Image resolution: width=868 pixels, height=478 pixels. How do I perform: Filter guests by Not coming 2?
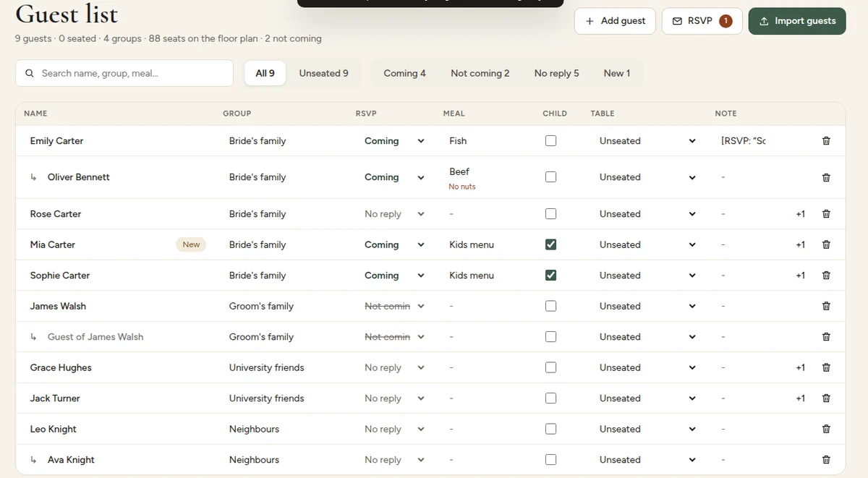480,73
